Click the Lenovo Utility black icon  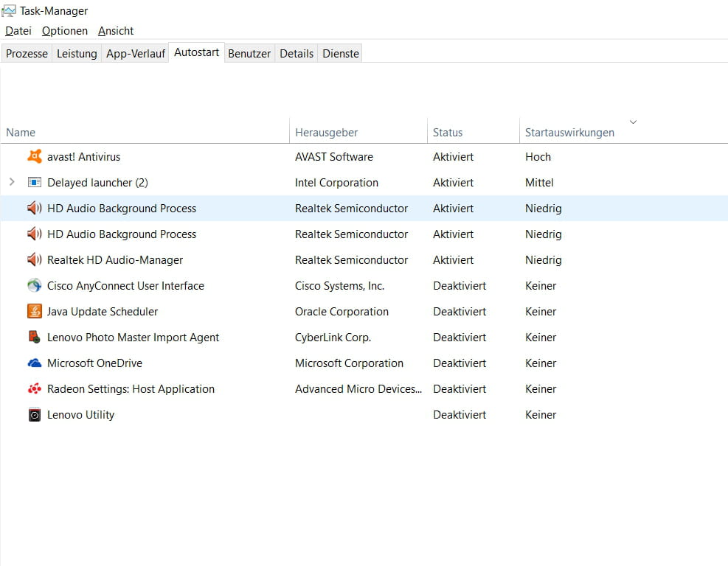point(35,415)
